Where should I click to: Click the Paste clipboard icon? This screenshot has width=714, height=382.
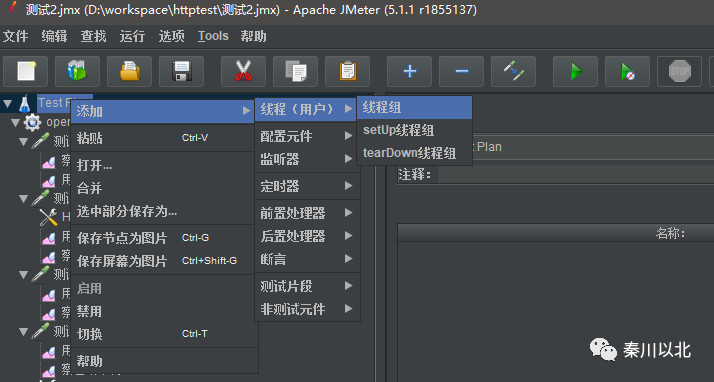347,71
